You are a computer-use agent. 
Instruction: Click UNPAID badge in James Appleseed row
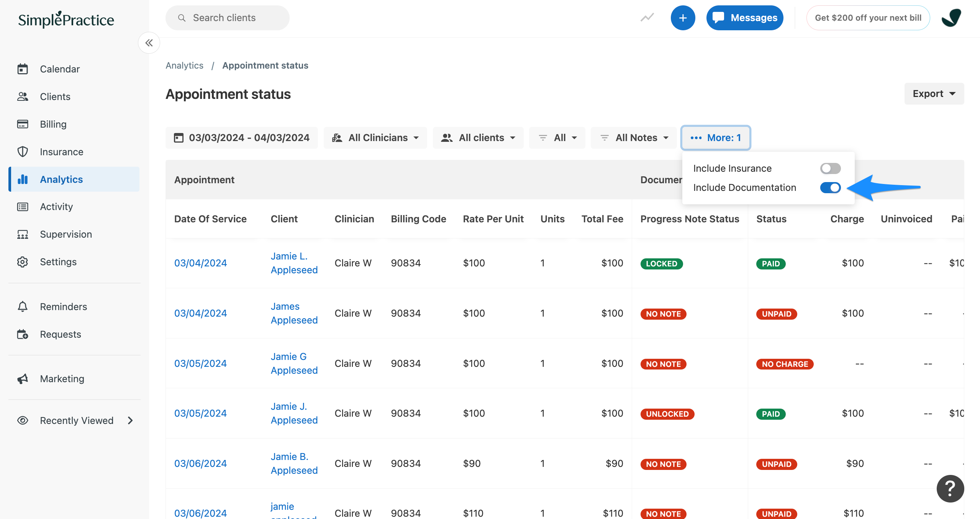[776, 314]
